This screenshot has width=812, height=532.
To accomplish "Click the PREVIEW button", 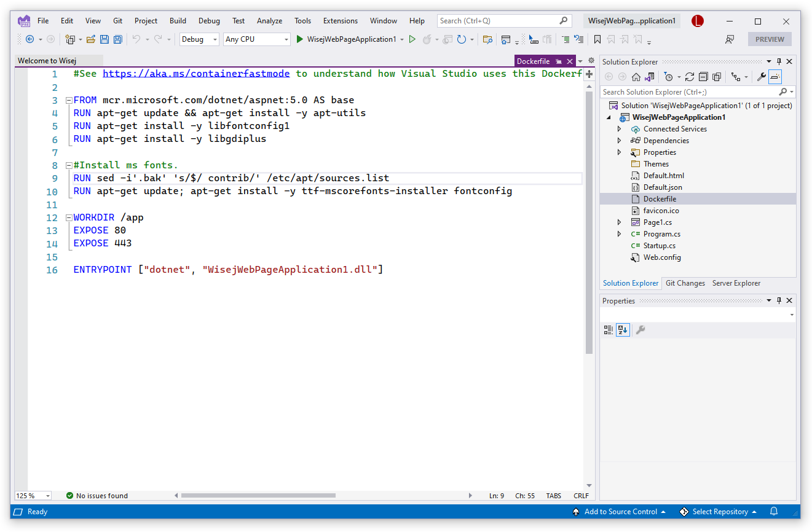I will pyautogui.click(x=770, y=39).
